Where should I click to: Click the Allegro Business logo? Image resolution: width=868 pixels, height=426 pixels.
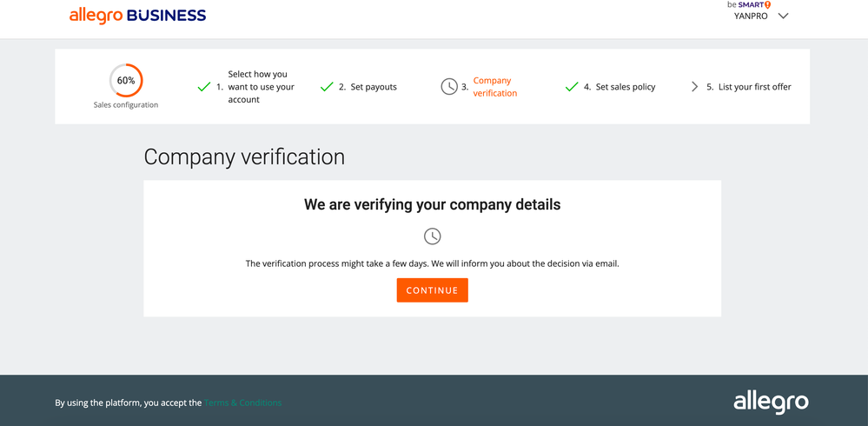tap(137, 16)
